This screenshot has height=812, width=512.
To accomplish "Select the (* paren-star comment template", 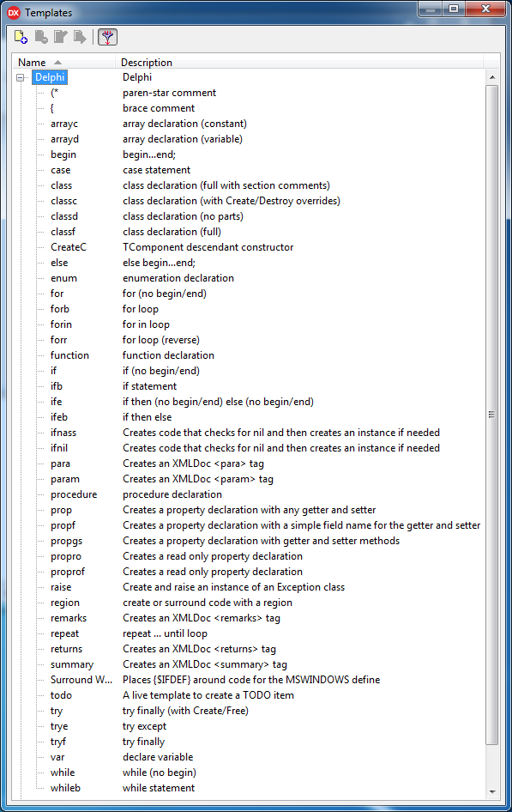I will pyautogui.click(x=54, y=93).
